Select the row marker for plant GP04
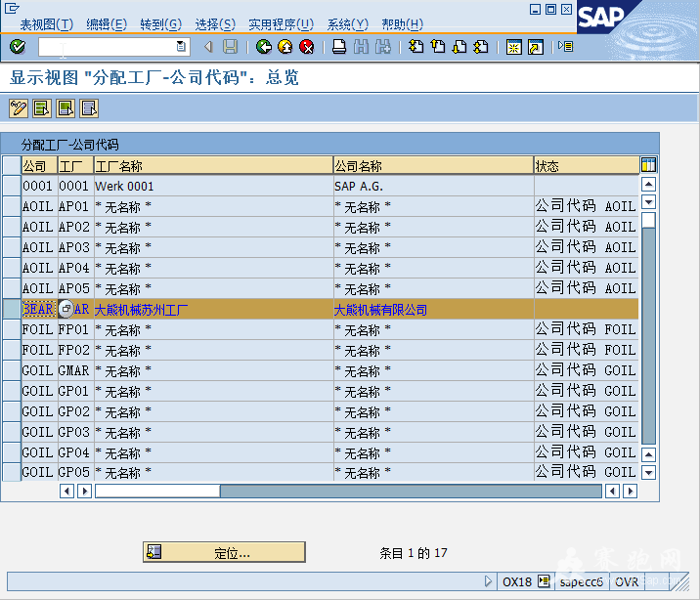This screenshot has width=700, height=600. coord(12,452)
